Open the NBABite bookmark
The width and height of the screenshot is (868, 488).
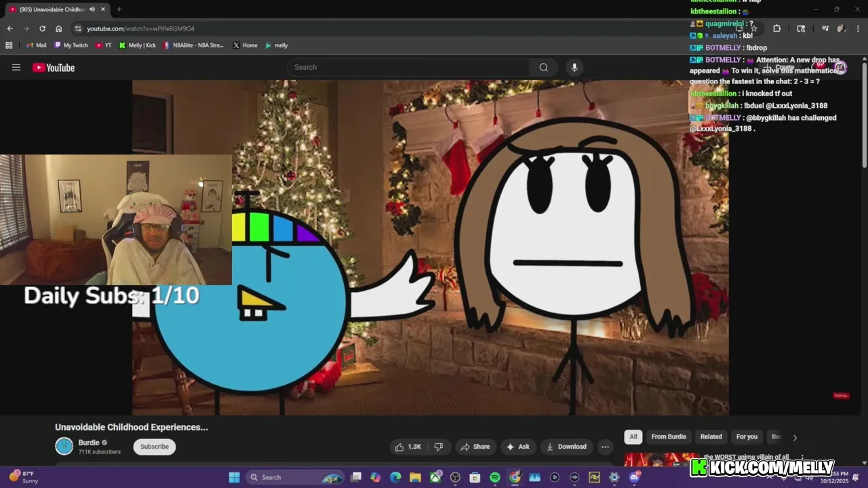pyautogui.click(x=194, y=45)
